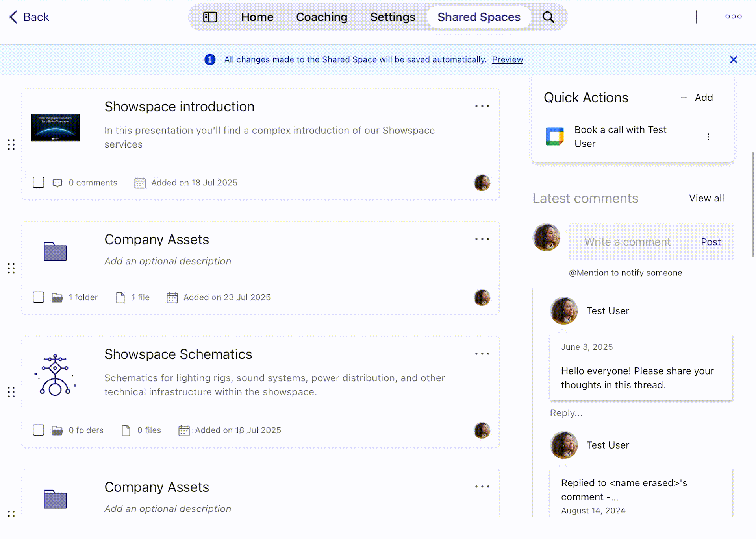Dismiss the auto-save notice banner

tap(733, 59)
